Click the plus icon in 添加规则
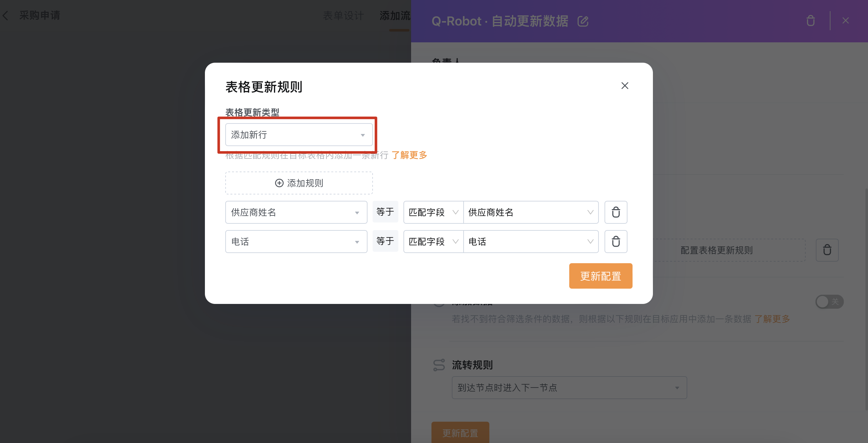The width and height of the screenshot is (868, 443). click(x=279, y=183)
